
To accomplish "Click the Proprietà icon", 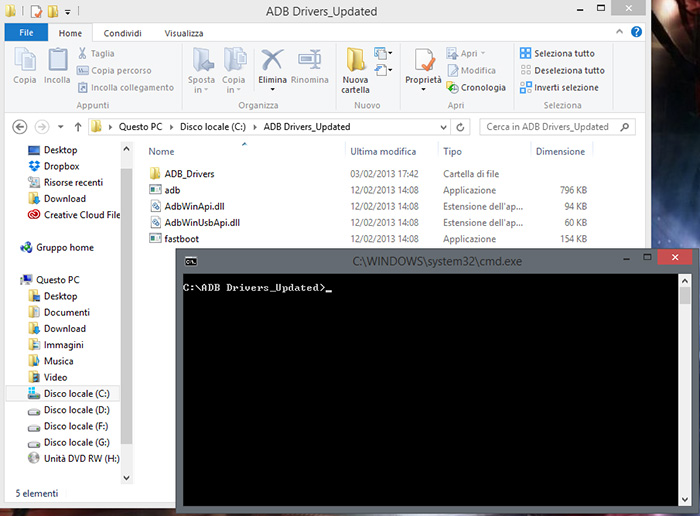I will 424,60.
